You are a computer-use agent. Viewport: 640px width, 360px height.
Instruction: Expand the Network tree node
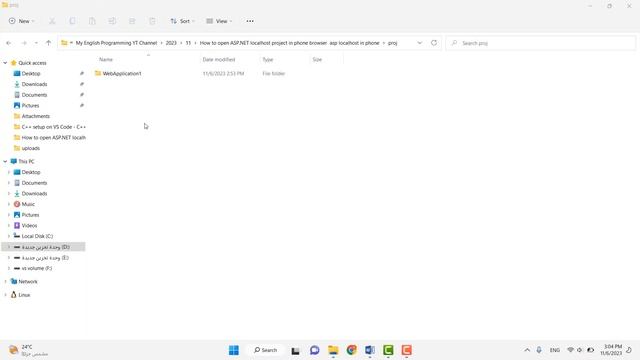tap(5, 282)
